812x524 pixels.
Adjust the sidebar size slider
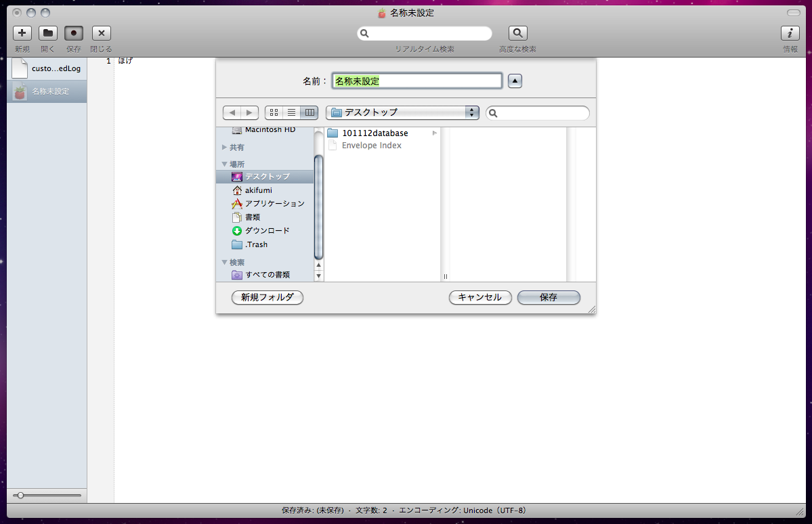[21, 496]
